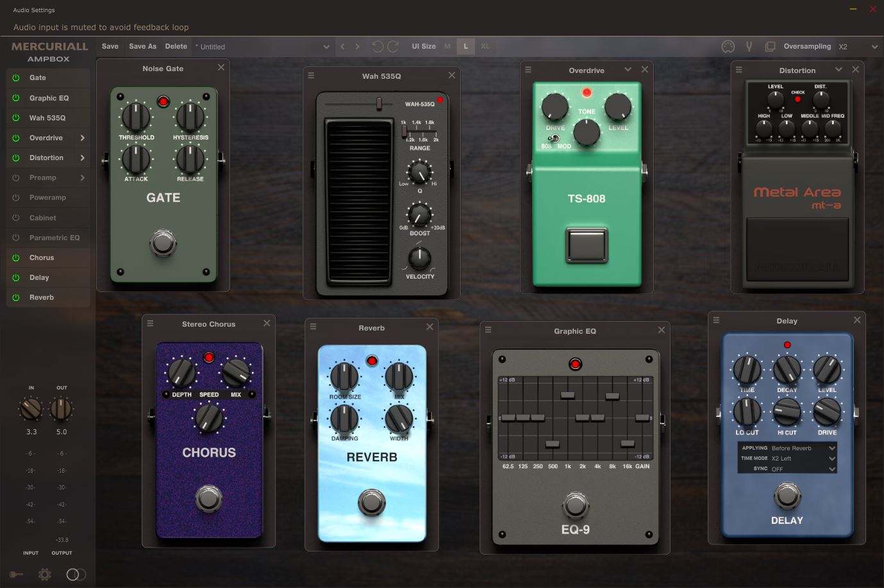The height and width of the screenshot is (588, 884).
Task: Disable Wah 535Q with its power button
Action: pos(16,118)
